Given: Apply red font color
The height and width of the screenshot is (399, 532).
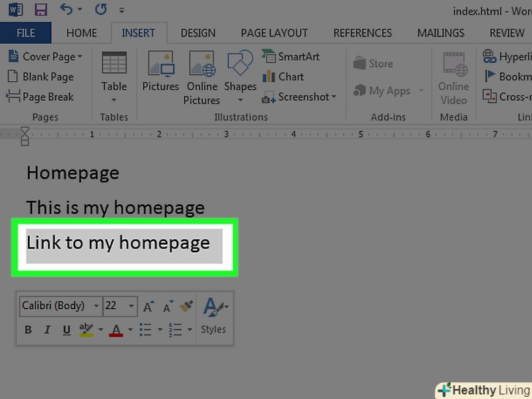Looking at the screenshot, I should (116, 330).
